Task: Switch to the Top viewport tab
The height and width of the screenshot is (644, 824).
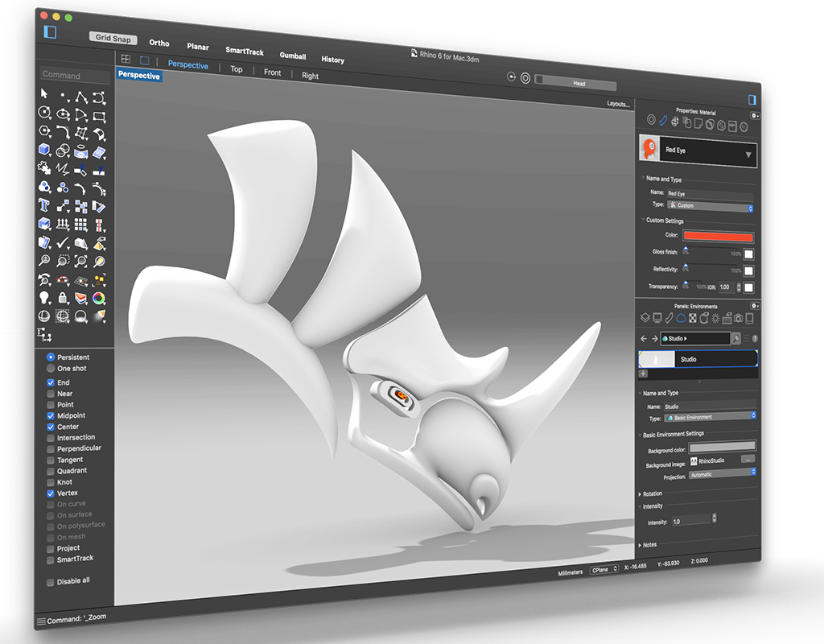Action: [x=237, y=69]
